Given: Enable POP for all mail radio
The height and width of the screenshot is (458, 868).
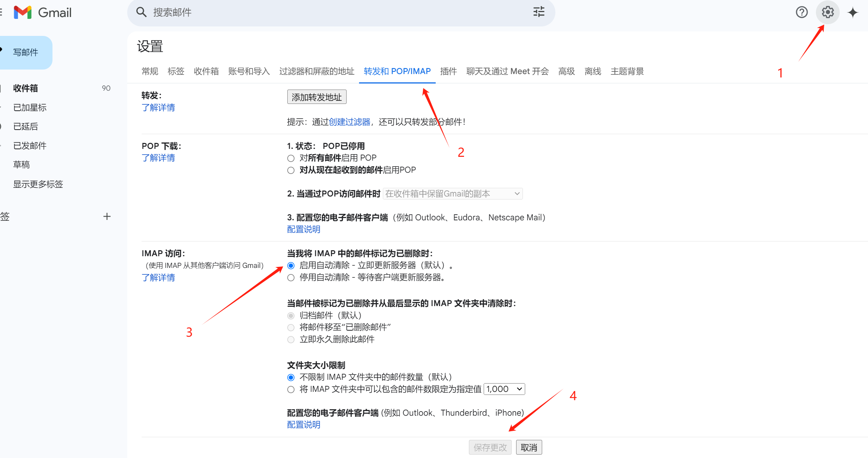Looking at the screenshot, I should click(x=291, y=158).
